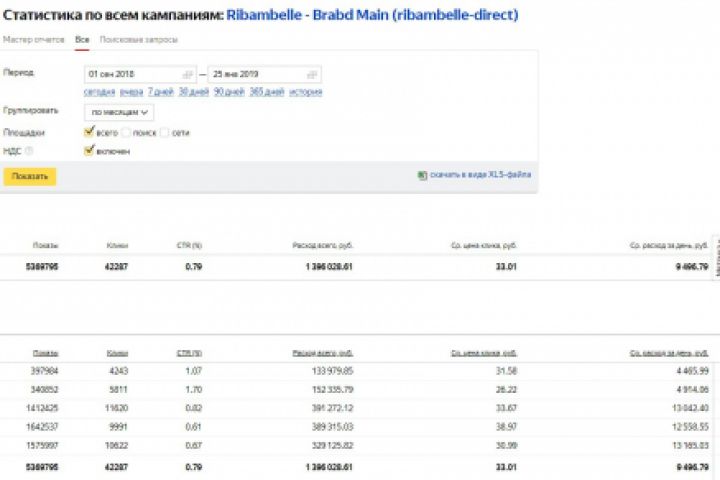The width and height of the screenshot is (720, 480).
Task: Click clicks value '4243'
Action: [x=118, y=371]
